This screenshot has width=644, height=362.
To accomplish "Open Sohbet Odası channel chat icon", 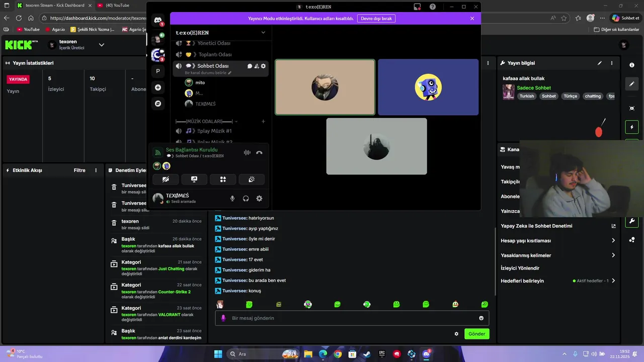I will click(x=250, y=66).
